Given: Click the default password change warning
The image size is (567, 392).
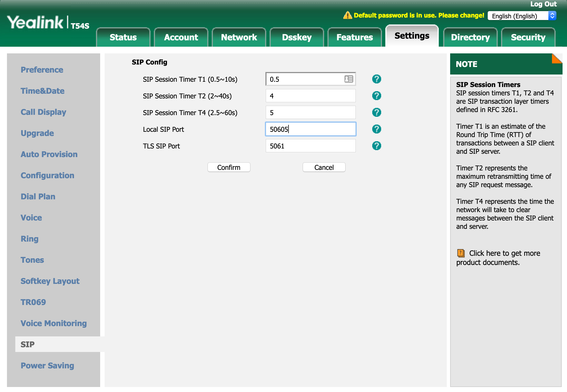Looking at the screenshot, I should (x=419, y=15).
